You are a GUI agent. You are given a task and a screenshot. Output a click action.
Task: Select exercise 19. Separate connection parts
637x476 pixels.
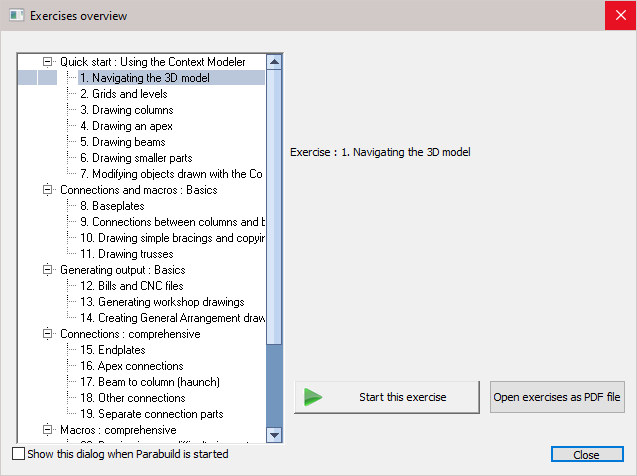(x=151, y=414)
